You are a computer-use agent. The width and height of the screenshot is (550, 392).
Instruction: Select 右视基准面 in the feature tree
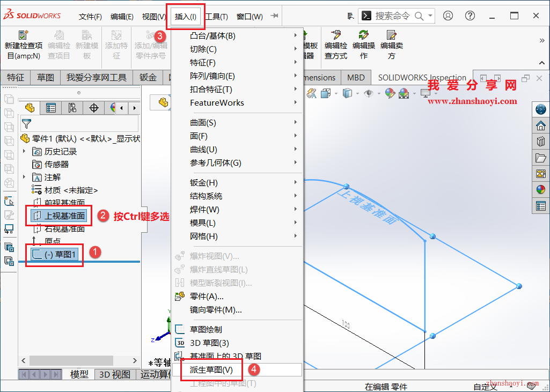coord(59,229)
